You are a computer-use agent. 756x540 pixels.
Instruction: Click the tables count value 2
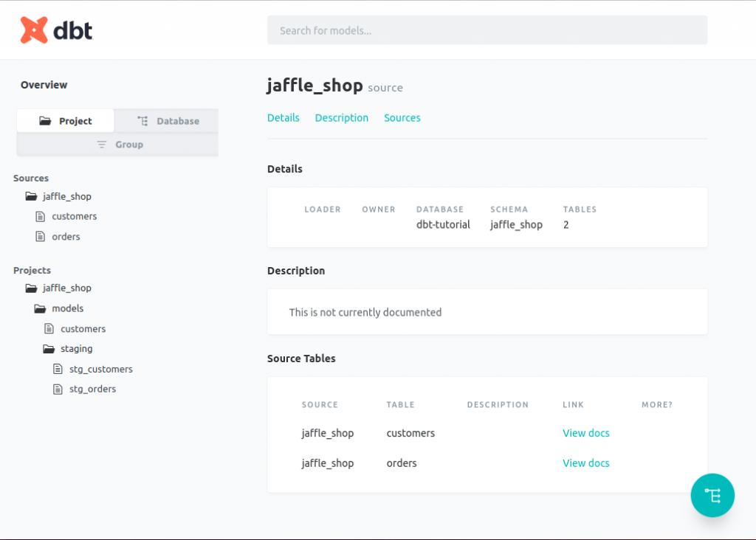[566, 224]
